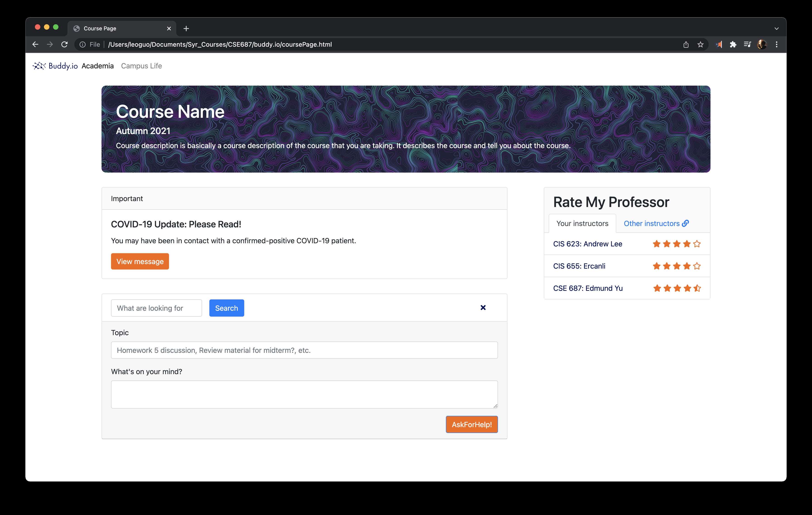Open the Campus Life menu item
The height and width of the screenshot is (515, 812).
(x=141, y=66)
